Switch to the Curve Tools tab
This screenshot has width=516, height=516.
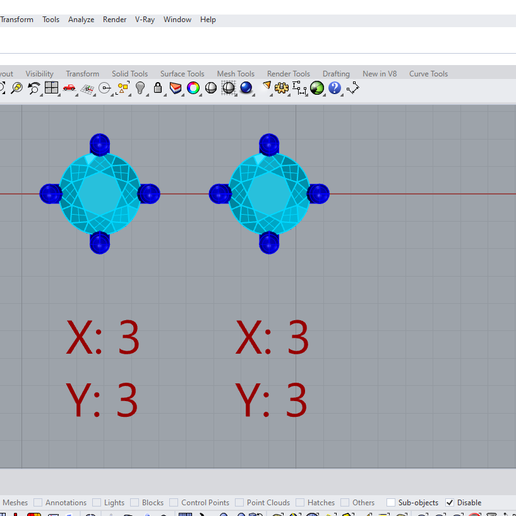point(428,74)
